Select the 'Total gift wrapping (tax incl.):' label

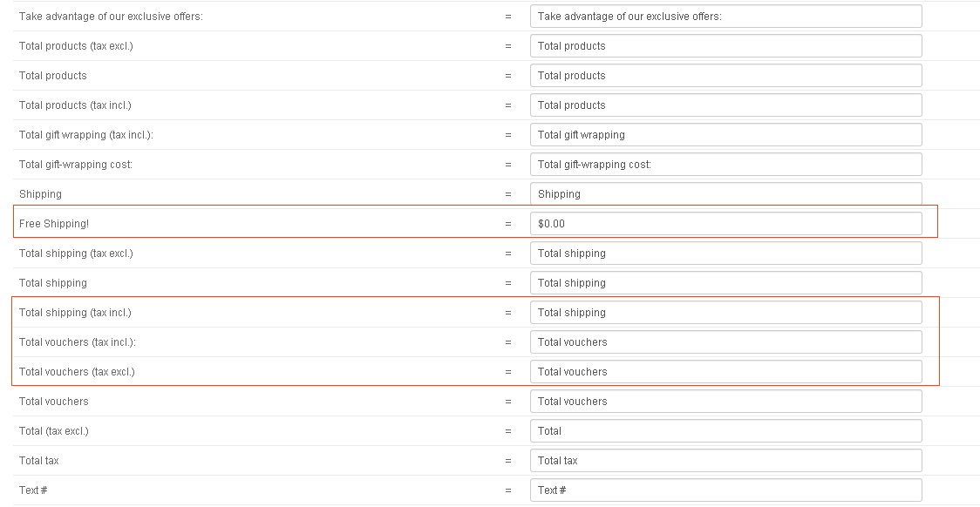coord(86,135)
